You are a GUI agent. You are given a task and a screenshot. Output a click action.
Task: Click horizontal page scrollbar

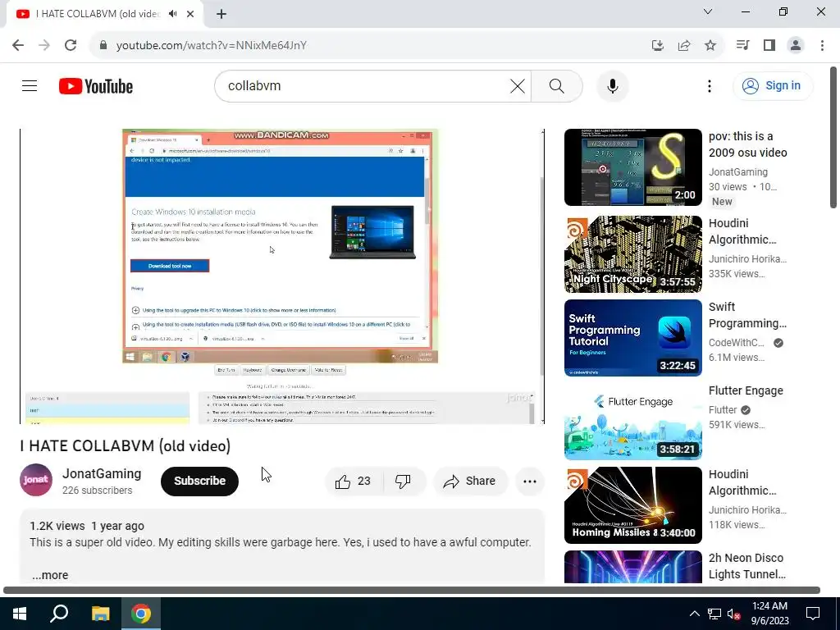pyautogui.click(x=412, y=591)
